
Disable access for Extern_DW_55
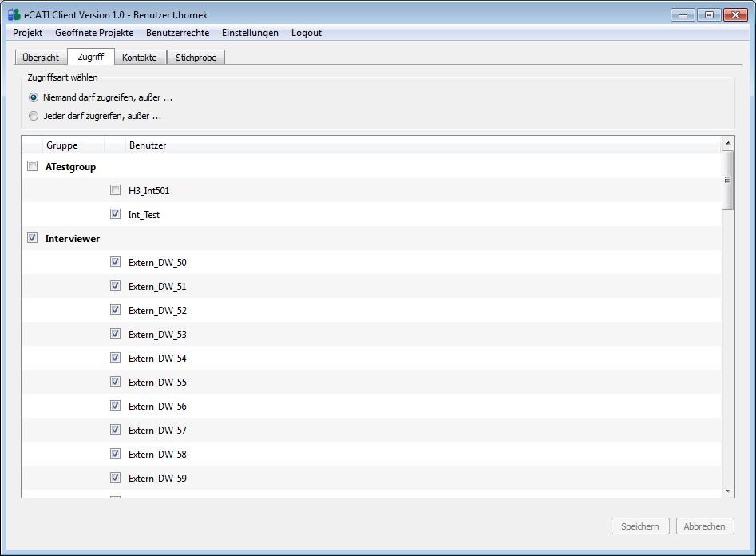(x=115, y=382)
